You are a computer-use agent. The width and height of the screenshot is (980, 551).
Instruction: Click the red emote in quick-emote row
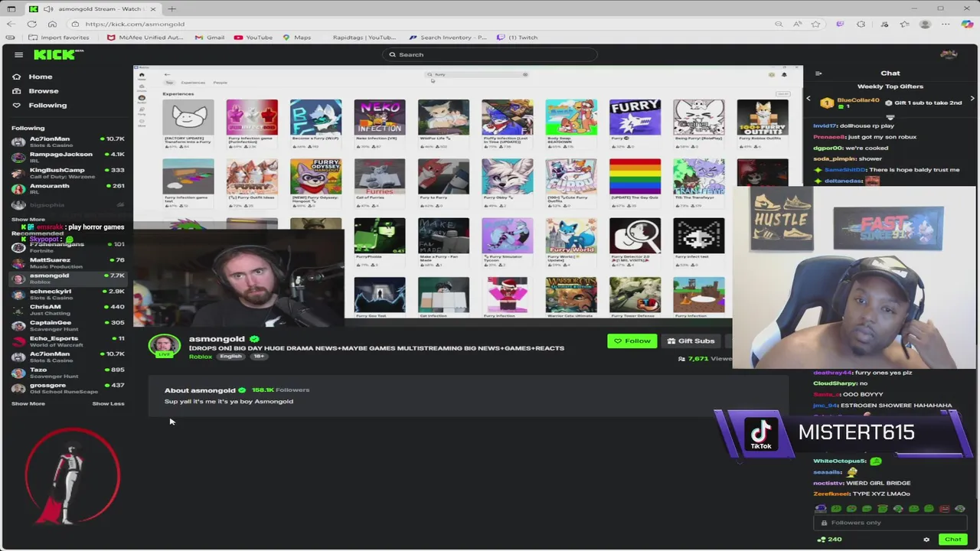pyautogui.click(x=944, y=508)
